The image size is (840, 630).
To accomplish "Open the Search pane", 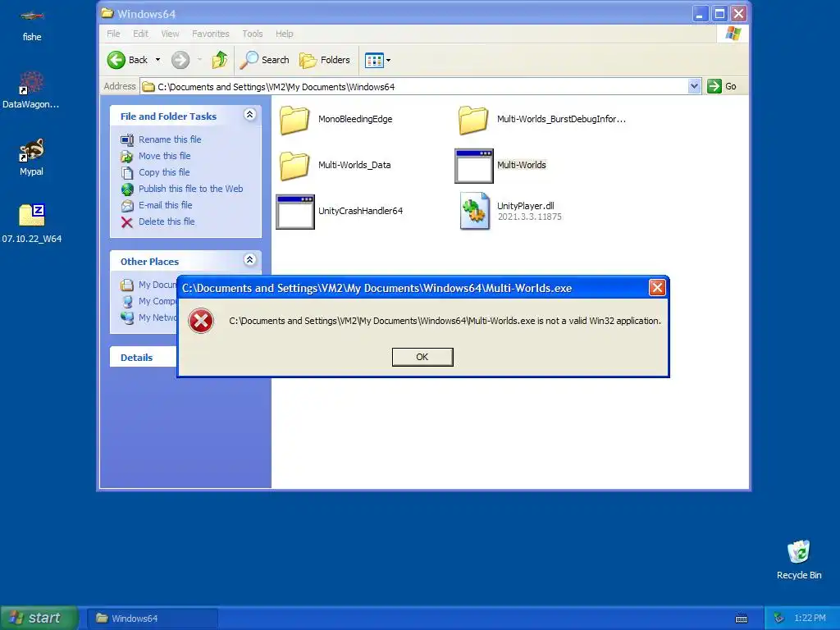I will [x=264, y=60].
